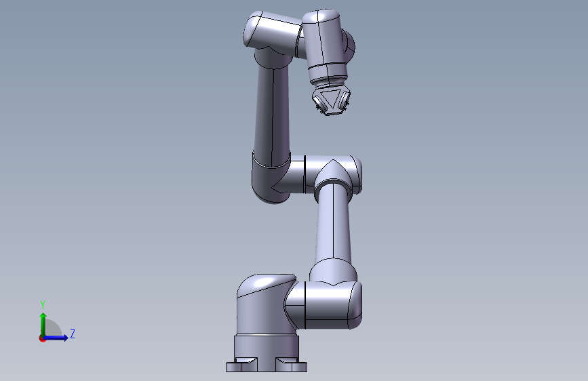
Task: Click the red origin of the orientation triad
Action: [42, 338]
